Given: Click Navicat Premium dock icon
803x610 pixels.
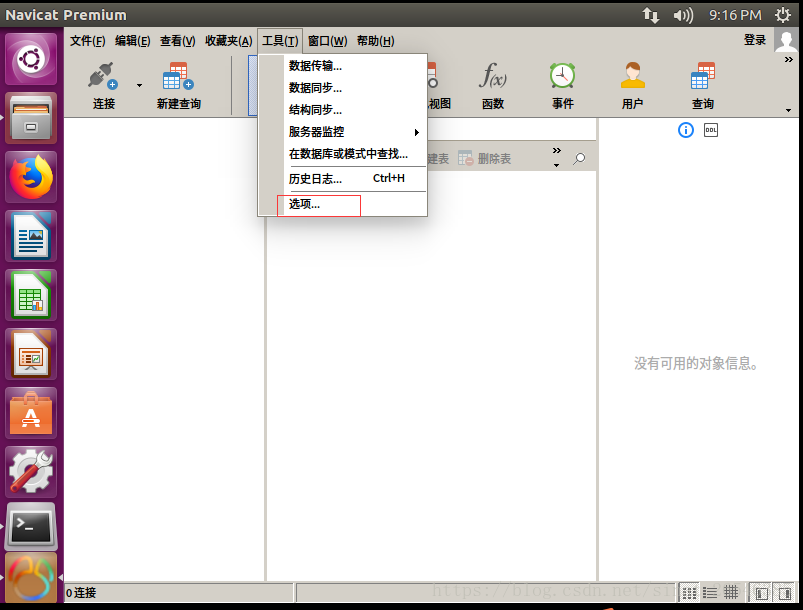Looking at the screenshot, I should coord(31,579).
